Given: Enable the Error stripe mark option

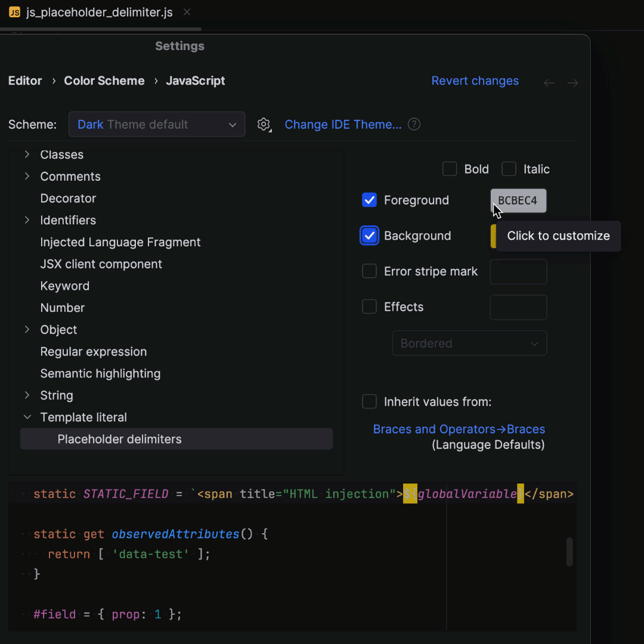Looking at the screenshot, I should click(369, 271).
